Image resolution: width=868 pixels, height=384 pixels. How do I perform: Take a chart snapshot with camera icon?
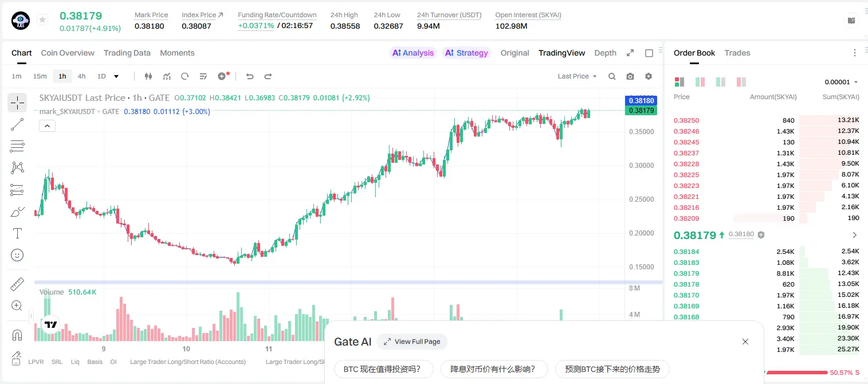(630, 76)
